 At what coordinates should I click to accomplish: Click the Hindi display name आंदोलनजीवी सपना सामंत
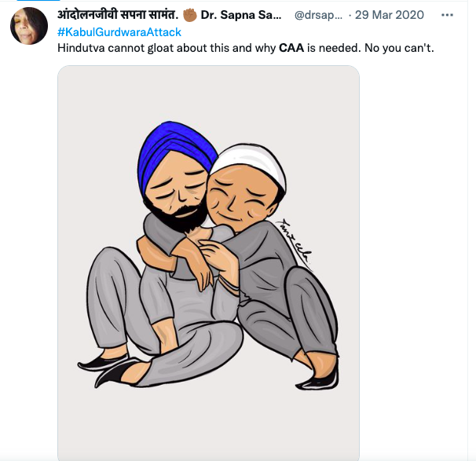118,15
